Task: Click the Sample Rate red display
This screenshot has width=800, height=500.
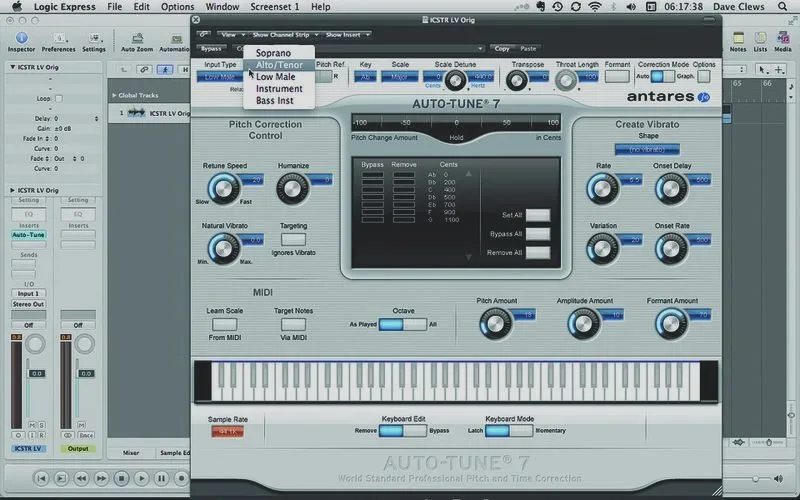Action: point(228,432)
